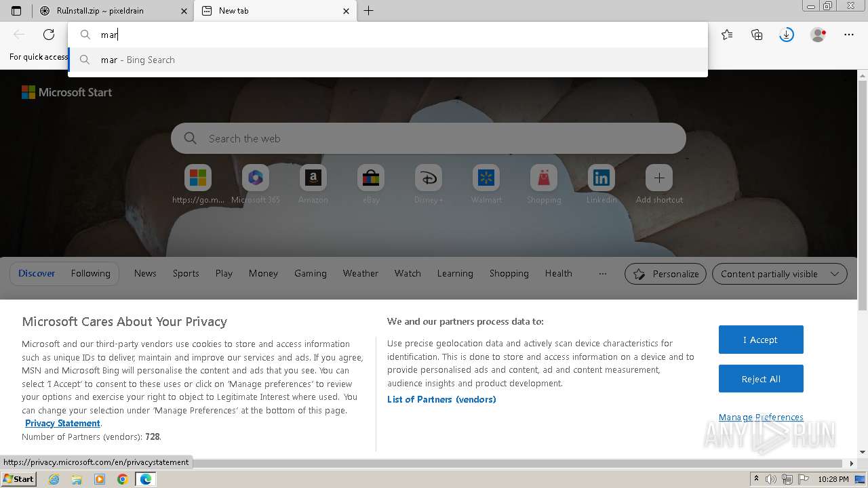The width and height of the screenshot is (868, 488).
Task: Close the RuInstall.zip pixeldrain tab
Action: click(184, 11)
